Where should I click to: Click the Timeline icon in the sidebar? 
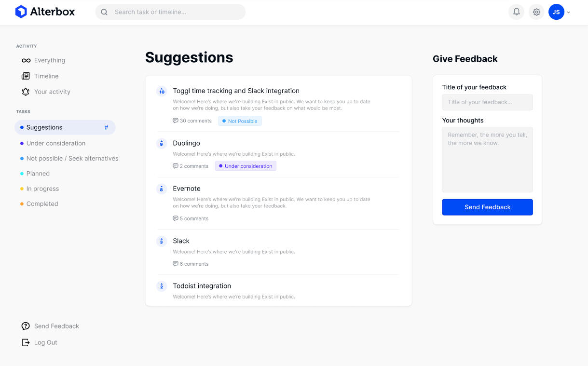coord(26,76)
